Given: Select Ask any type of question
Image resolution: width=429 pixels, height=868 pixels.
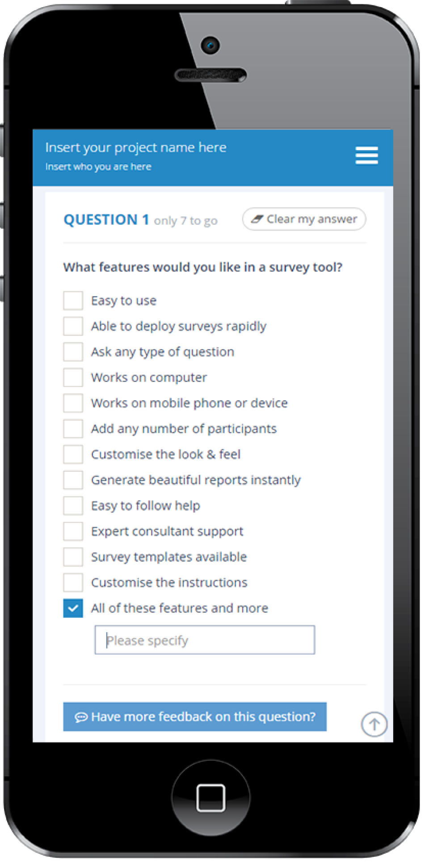Looking at the screenshot, I should coord(73,352).
